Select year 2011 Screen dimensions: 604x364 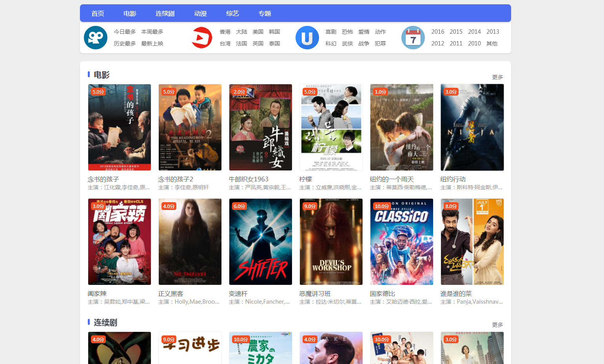click(456, 43)
